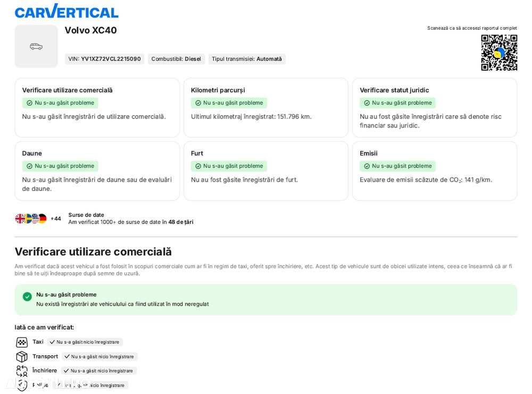Click the Surse de date label

point(86,215)
